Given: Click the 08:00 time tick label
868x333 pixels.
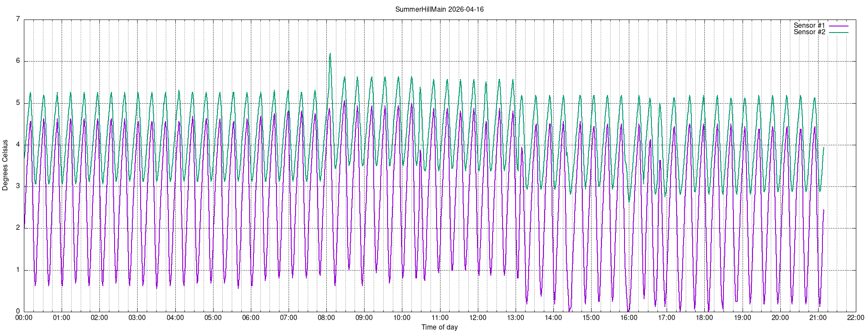Looking at the screenshot, I should [326, 318].
